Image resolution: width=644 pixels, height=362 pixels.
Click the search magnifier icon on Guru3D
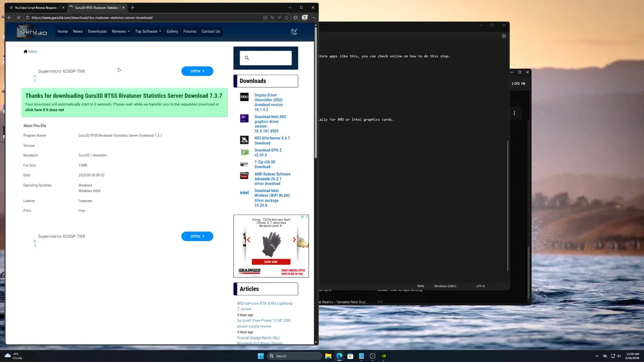(x=247, y=58)
